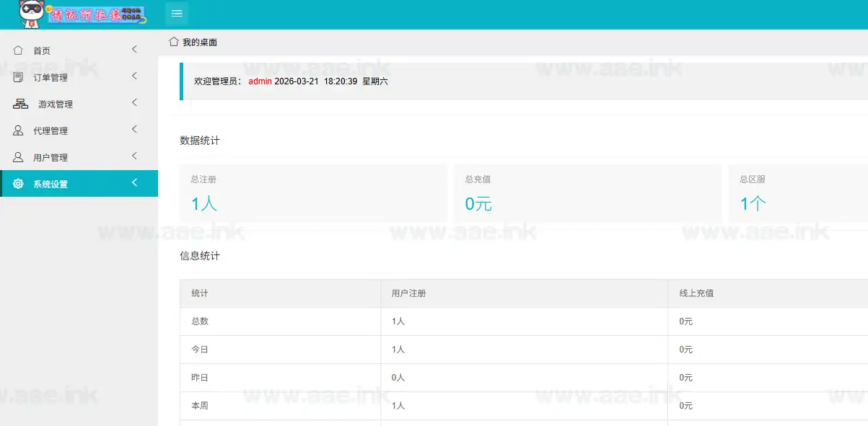The image size is (868, 426).
Task: Select the 订单管理 order management icon
Action: (x=17, y=76)
